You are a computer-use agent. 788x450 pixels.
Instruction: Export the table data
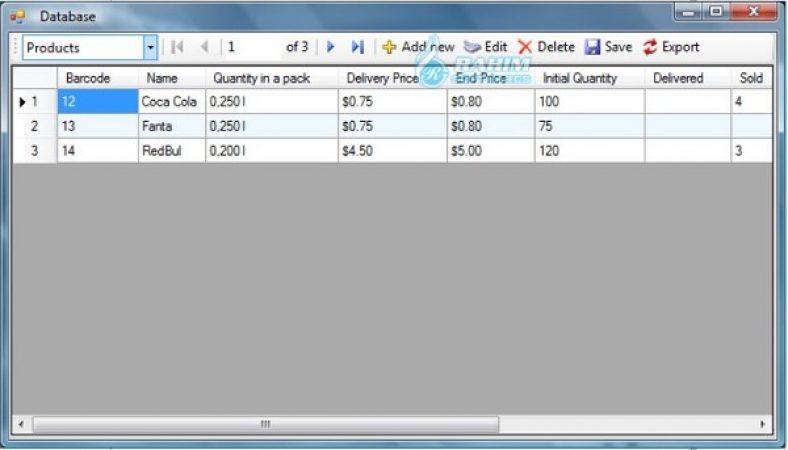(x=671, y=47)
